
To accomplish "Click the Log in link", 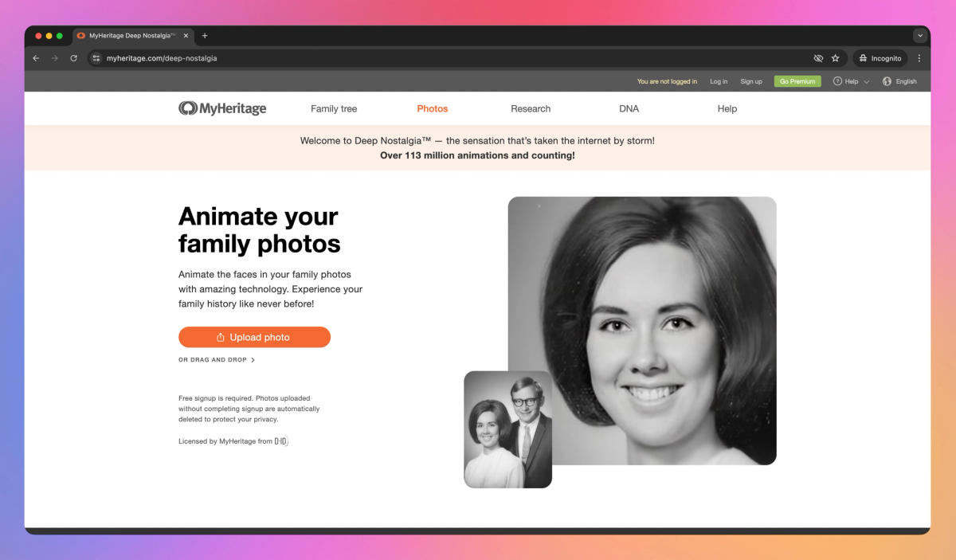I will (719, 81).
